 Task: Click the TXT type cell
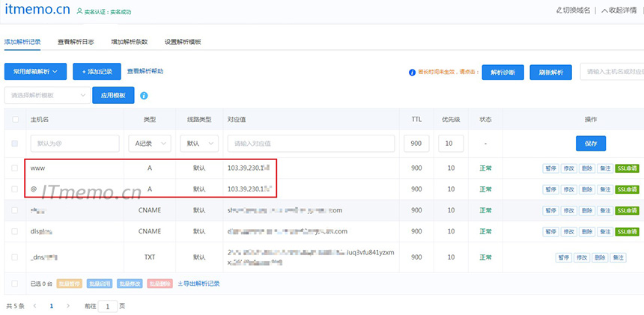pyautogui.click(x=150, y=257)
